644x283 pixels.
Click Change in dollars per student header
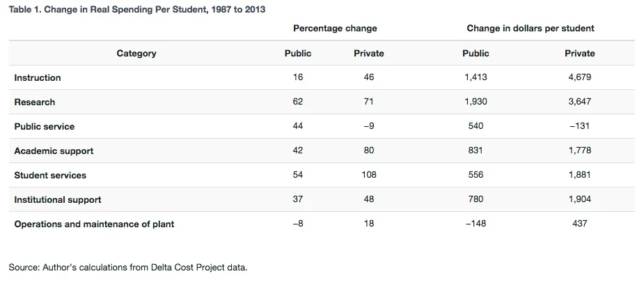point(531,29)
